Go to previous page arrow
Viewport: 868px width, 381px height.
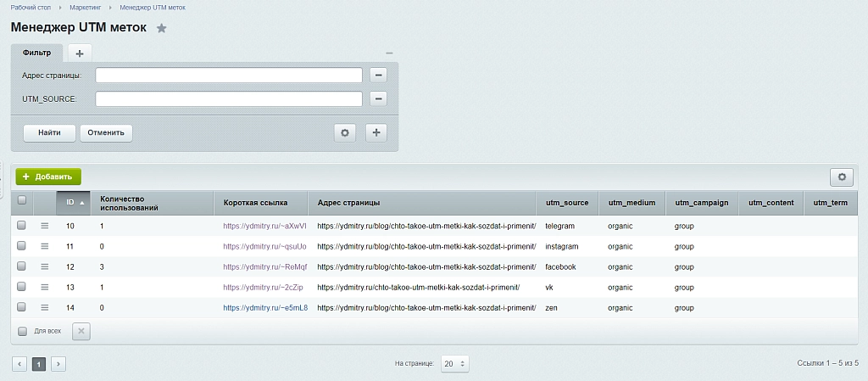(x=19, y=364)
